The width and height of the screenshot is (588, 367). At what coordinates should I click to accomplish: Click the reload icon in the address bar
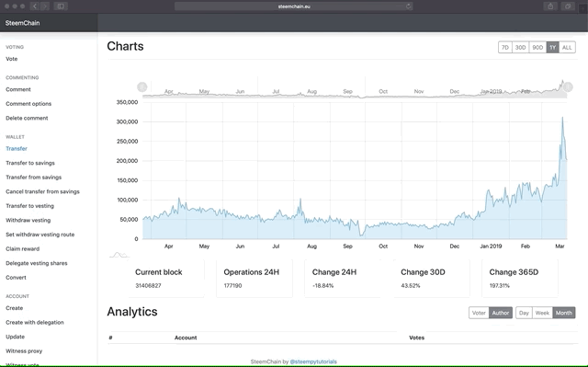[x=408, y=6]
